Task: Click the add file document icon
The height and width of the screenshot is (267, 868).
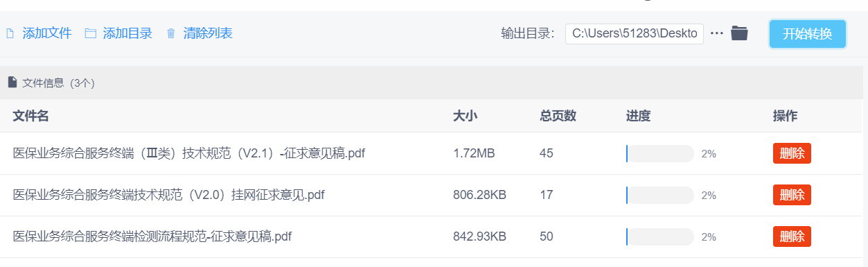Action: click(x=10, y=33)
